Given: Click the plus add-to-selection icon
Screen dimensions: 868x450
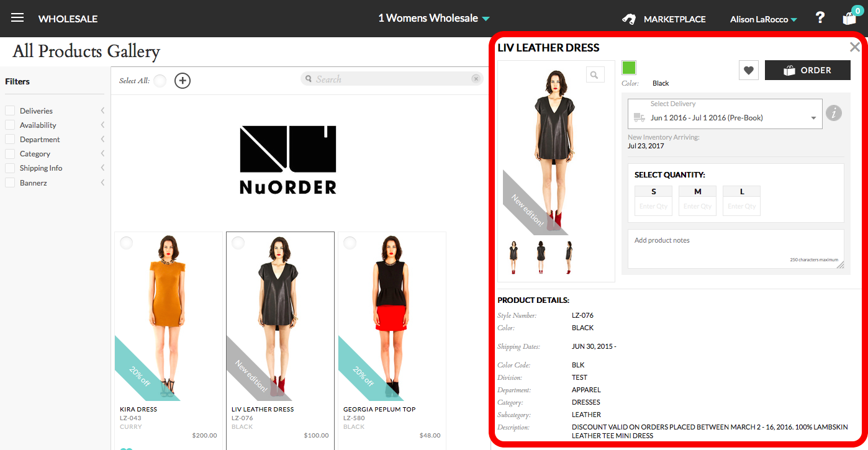Looking at the screenshot, I should (x=182, y=80).
